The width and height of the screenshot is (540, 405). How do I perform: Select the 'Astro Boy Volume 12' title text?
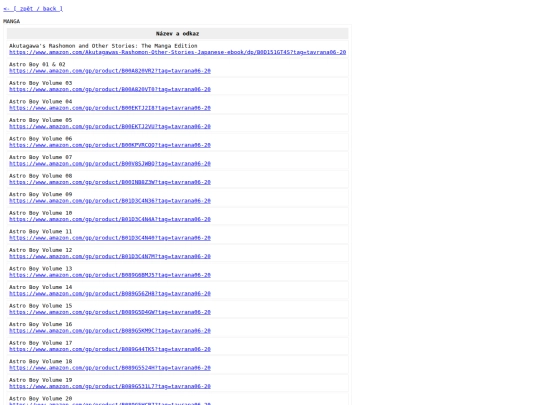pos(41,250)
